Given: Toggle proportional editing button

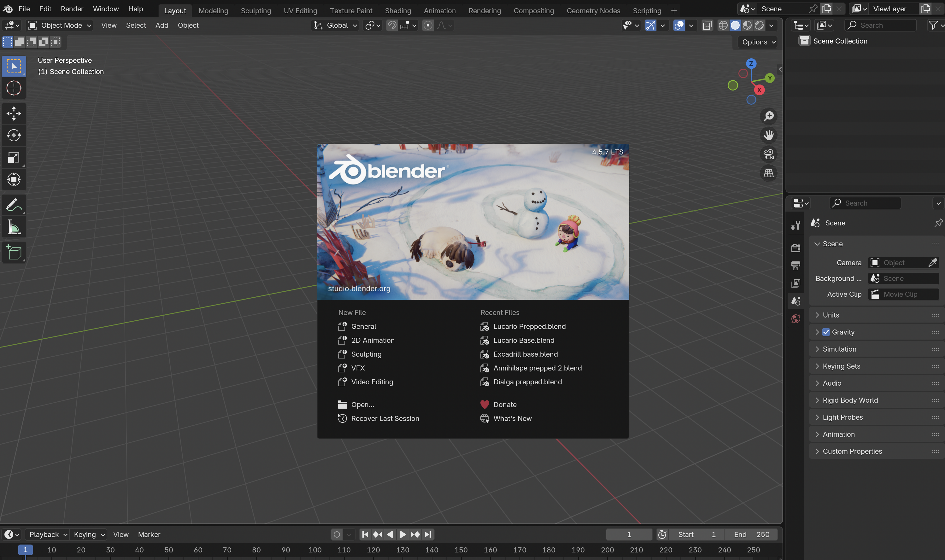Looking at the screenshot, I should coord(428,25).
